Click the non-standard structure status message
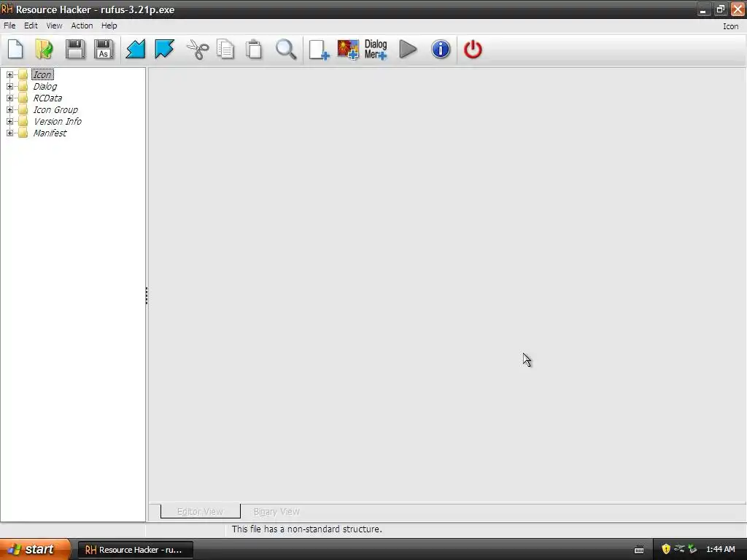The width and height of the screenshot is (747, 560). coord(307,529)
